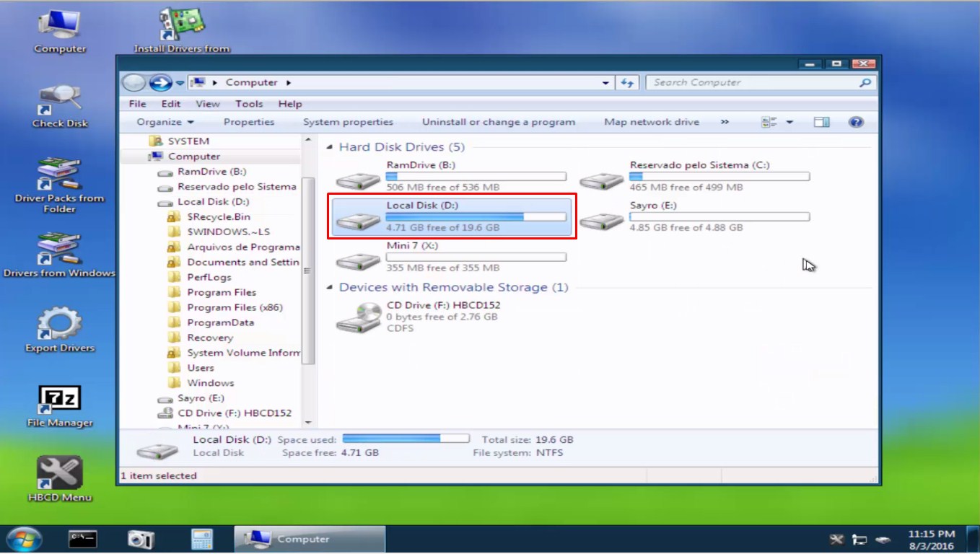Open the recent pages dropdown arrow
The width and height of the screenshot is (980, 554).
click(x=180, y=83)
